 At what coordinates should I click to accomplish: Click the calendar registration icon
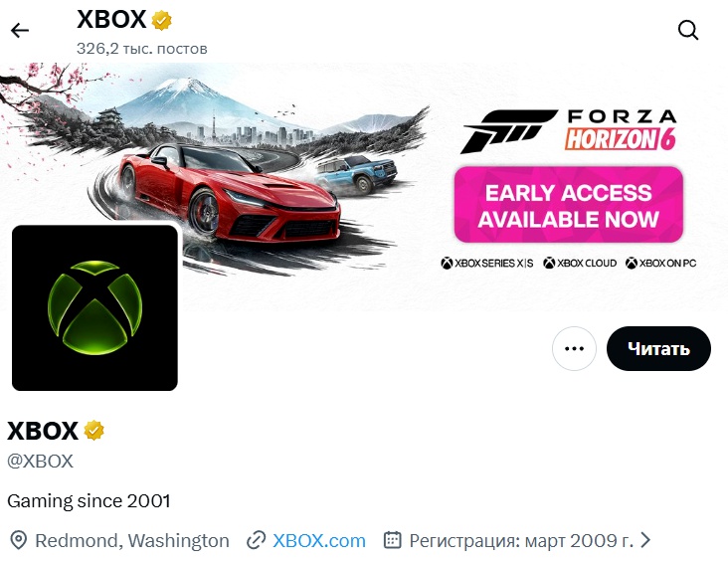pyautogui.click(x=392, y=540)
